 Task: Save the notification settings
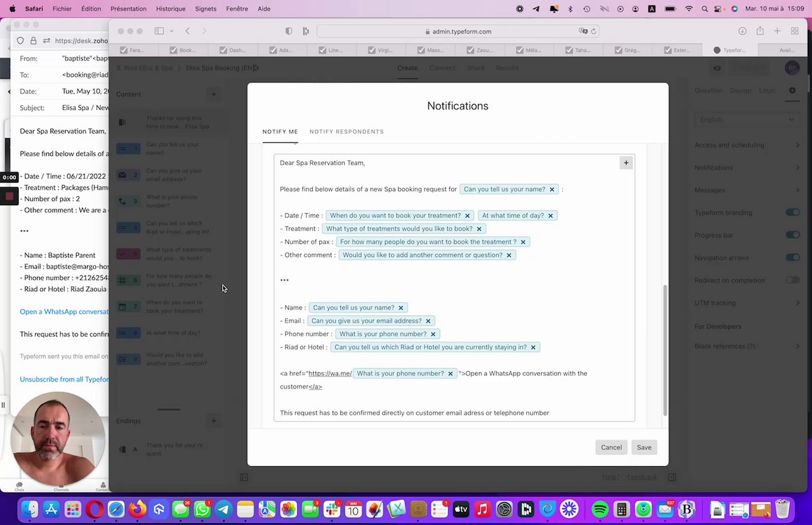point(644,448)
